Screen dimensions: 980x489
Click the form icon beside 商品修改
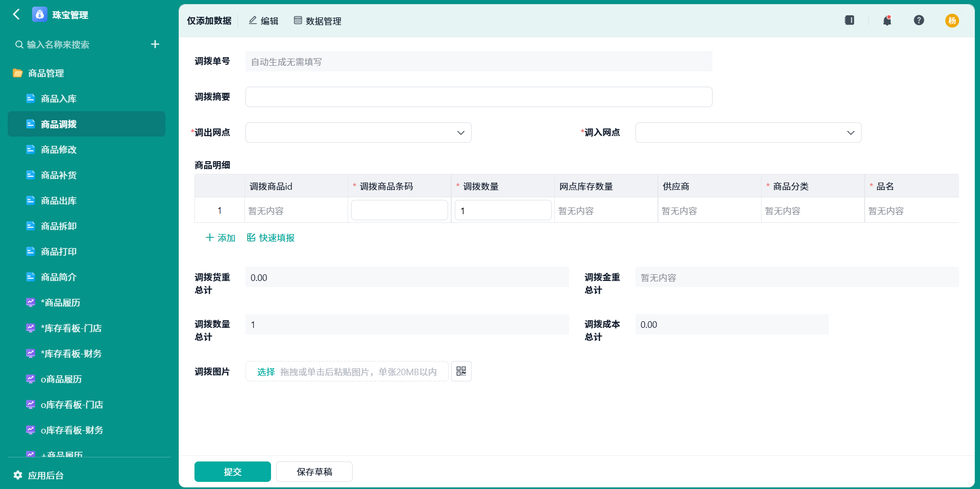click(x=31, y=149)
